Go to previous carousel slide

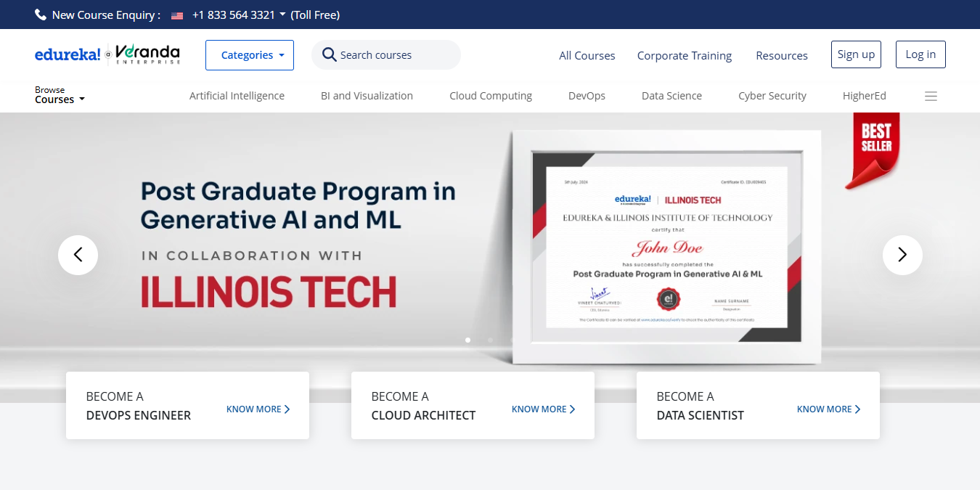78,255
